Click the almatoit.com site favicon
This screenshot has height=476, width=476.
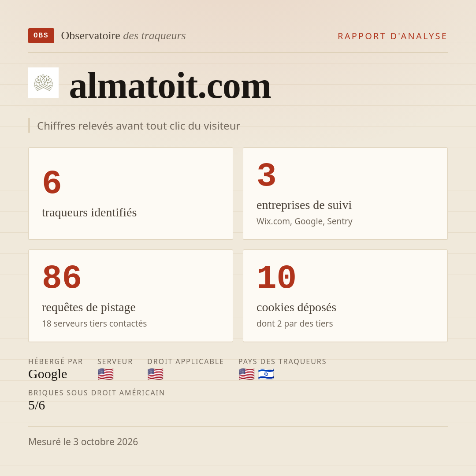[x=43, y=82]
